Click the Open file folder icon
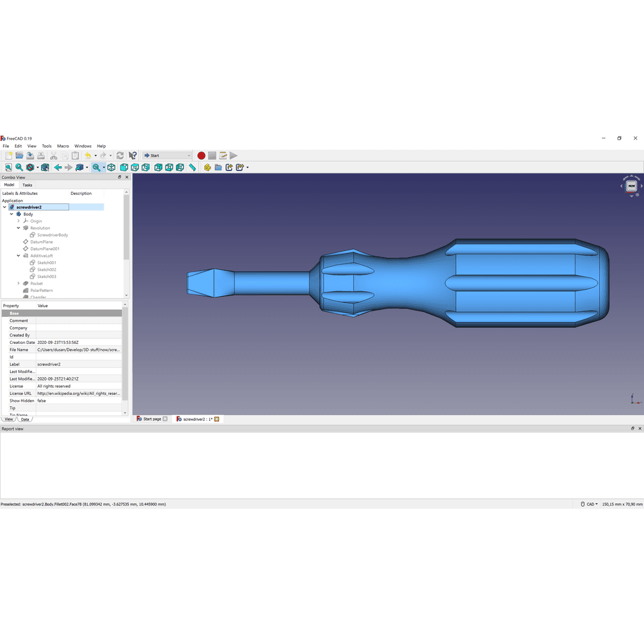644x644 pixels. click(x=19, y=156)
